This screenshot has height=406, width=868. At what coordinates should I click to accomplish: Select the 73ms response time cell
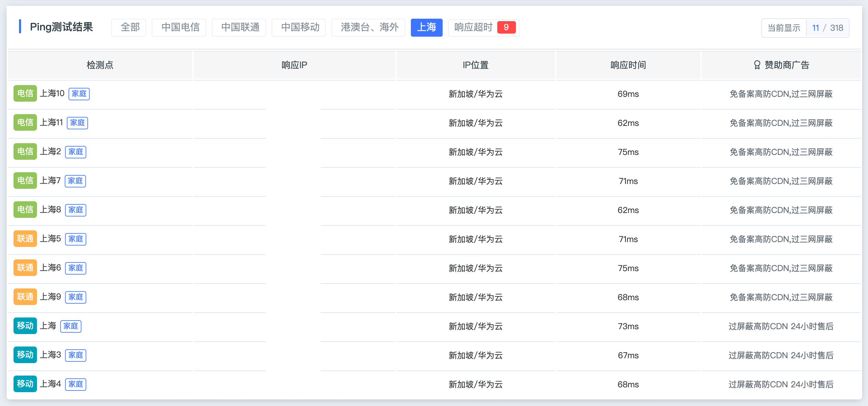(x=628, y=326)
